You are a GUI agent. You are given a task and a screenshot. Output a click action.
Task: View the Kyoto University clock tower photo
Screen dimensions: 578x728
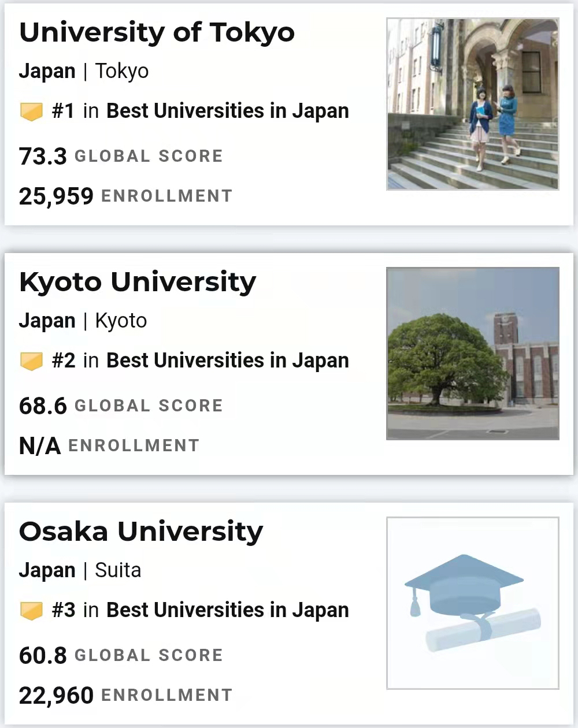tap(473, 354)
